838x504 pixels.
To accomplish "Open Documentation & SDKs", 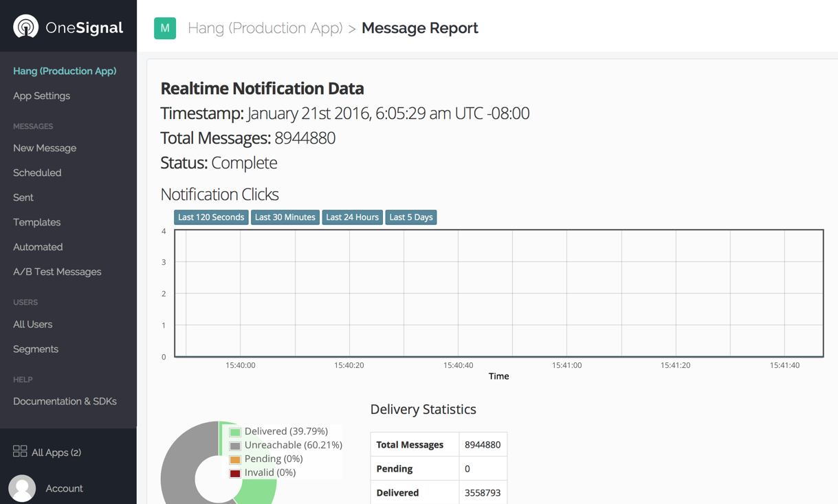I will click(x=65, y=401).
